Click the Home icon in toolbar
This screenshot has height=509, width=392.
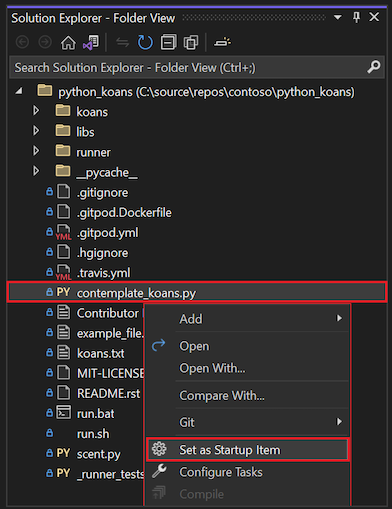[68, 43]
